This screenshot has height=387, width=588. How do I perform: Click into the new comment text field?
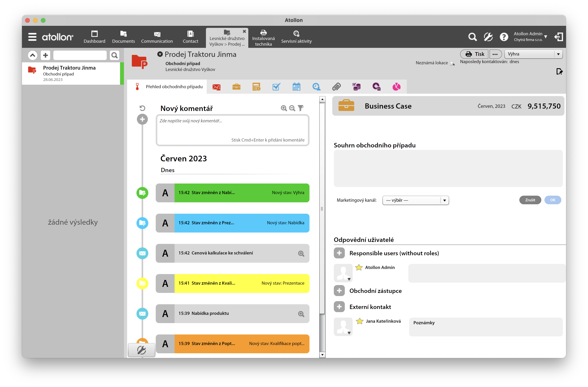coord(232,128)
